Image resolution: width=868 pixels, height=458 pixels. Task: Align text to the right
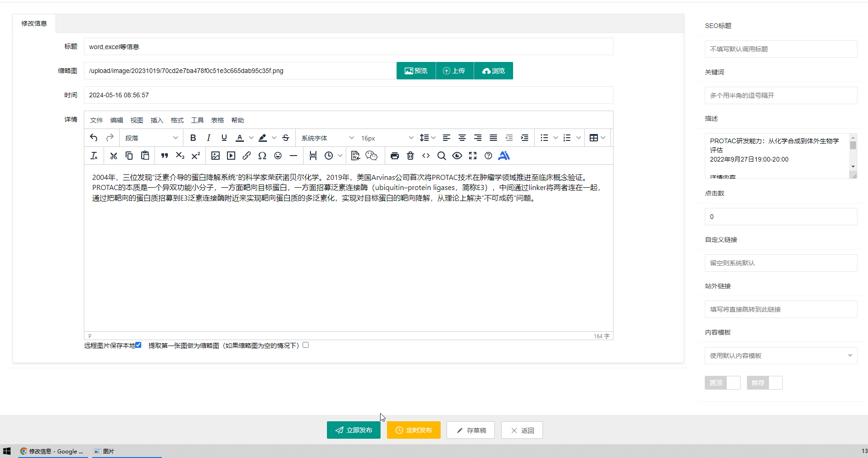pos(478,138)
